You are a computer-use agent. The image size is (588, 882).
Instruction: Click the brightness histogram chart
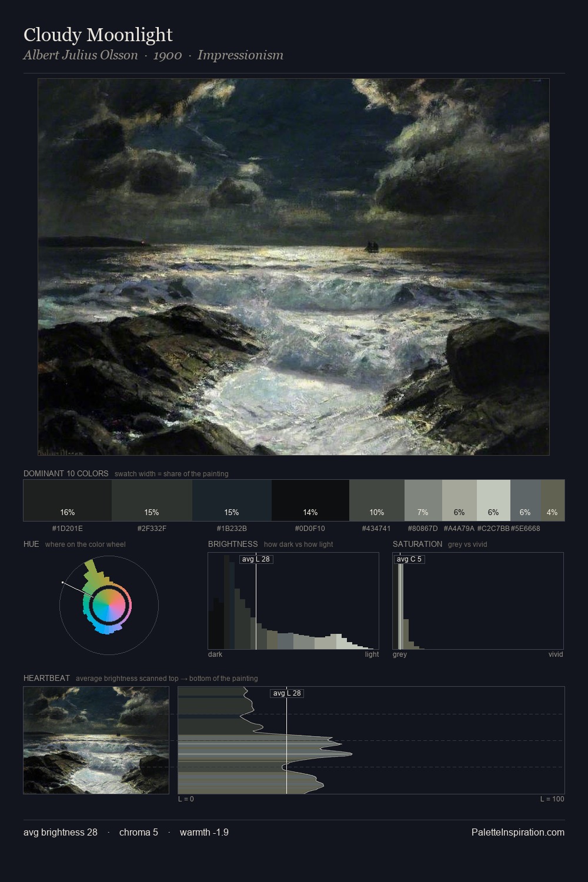[293, 601]
